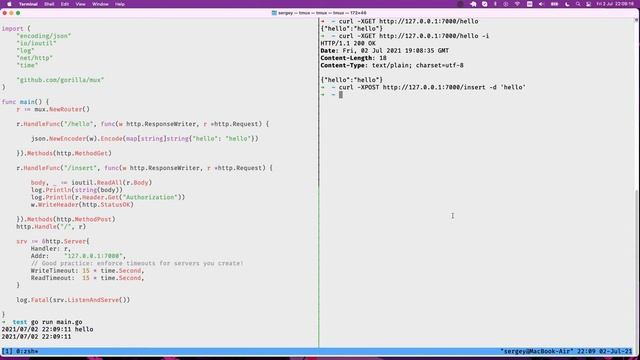
Task: Click the "encoding/json" import line
Action: pyautogui.click(x=44, y=36)
